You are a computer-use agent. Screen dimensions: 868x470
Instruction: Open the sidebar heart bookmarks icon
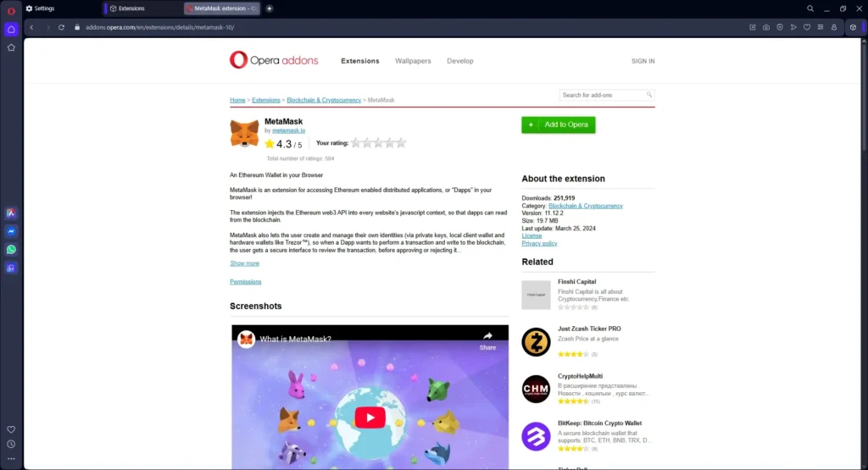coord(11,429)
